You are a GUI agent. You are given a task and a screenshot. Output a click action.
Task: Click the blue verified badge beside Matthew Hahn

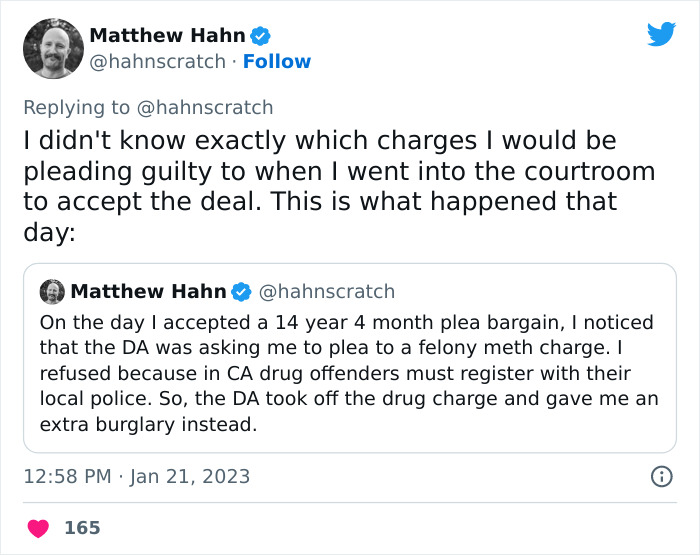pos(260,36)
